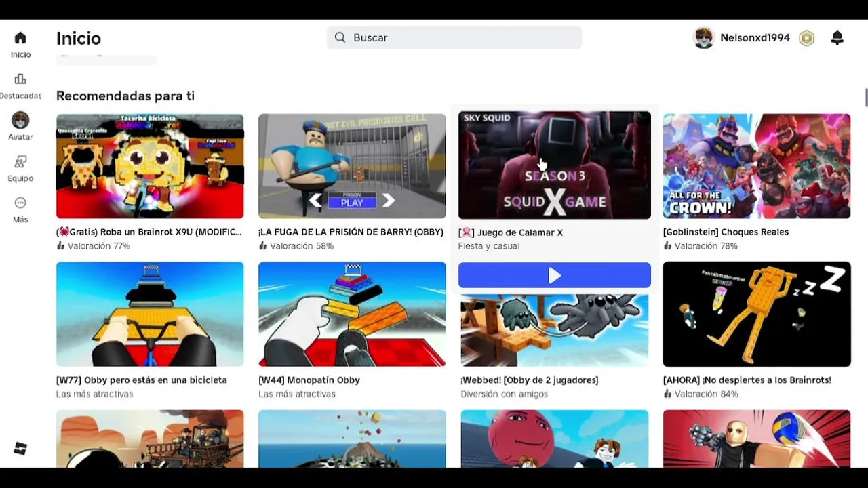
Task: Click title '(Gratis) Roba un Brainrot X9U'
Action: 149,232
